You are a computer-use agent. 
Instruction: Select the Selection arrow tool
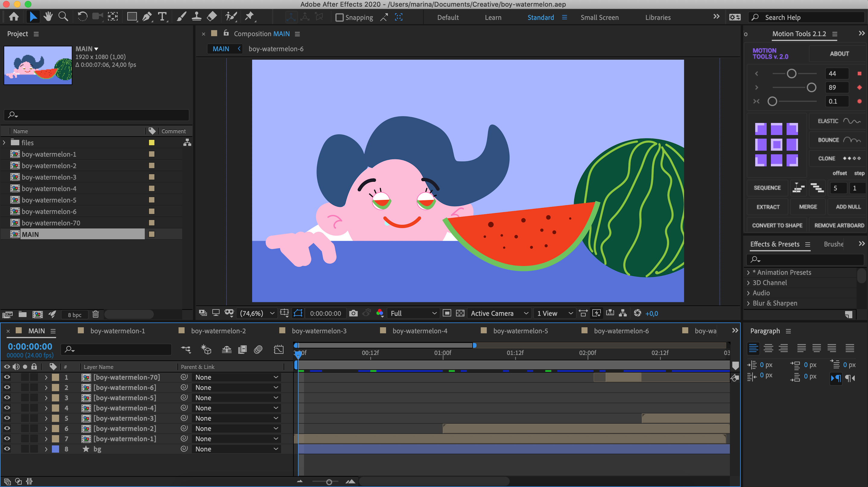coord(33,17)
